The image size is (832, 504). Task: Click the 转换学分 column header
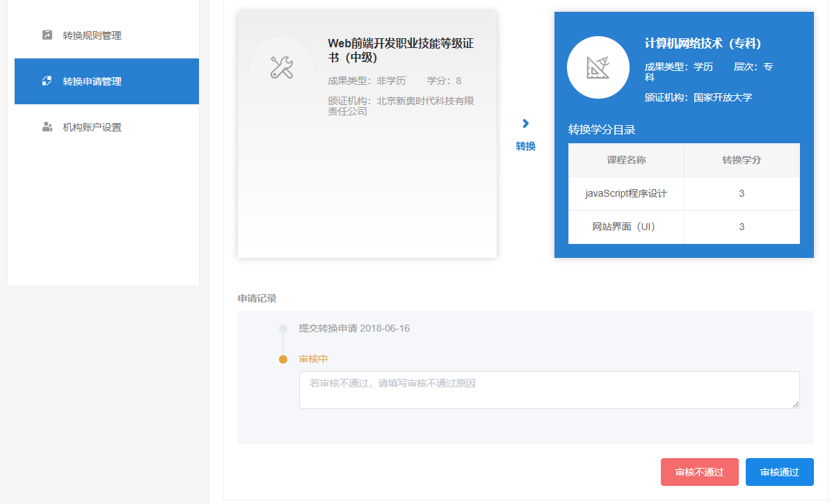coord(742,160)
